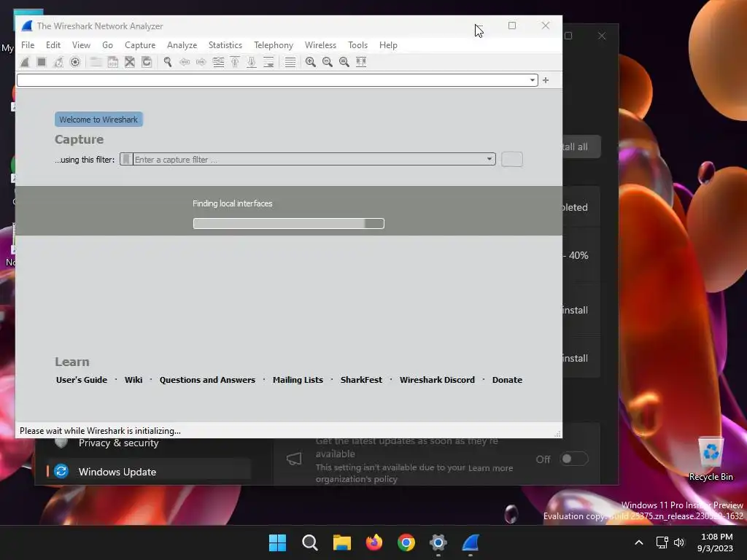Open the Edit menu
This screenshot has width=747, height=560.
point(53,45)
